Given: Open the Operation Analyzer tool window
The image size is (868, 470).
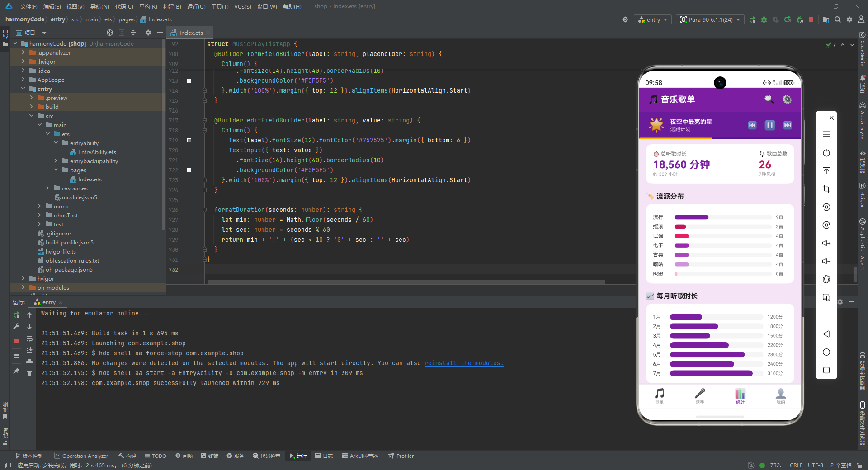Looking at the screenshot, I should click(81, 456).
